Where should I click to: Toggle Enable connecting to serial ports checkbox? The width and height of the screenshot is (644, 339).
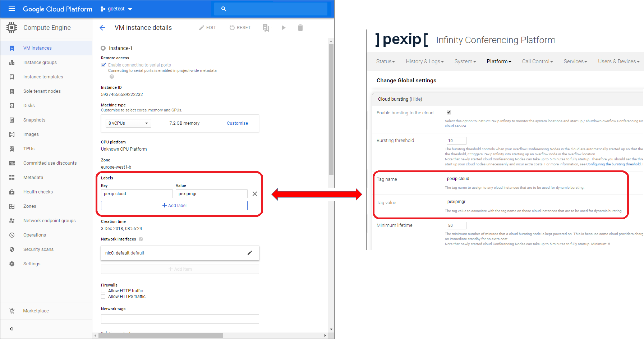103,65
